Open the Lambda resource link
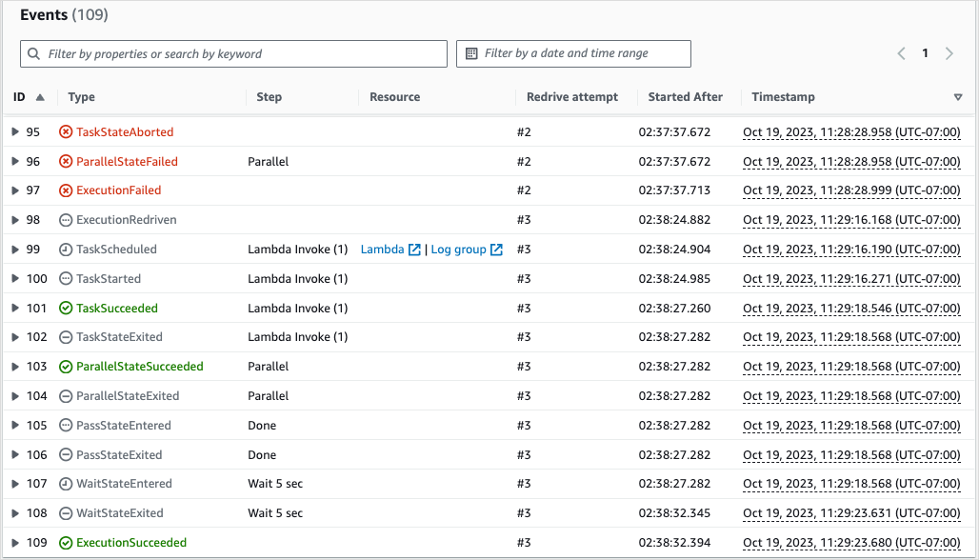Image resolution: width=979 pixels, height=560 pixels. pos(386,249)
